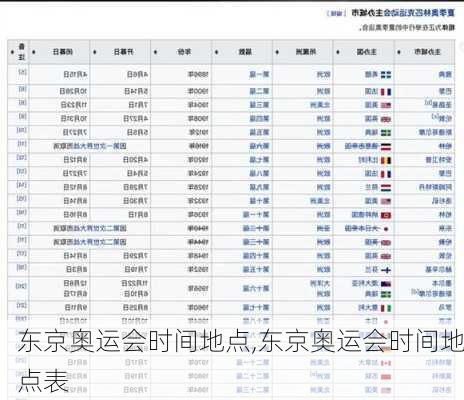This screenshot has height=400, width=464.
Task: Click United States flag in 第三届 row
Action: click(386, 105)
